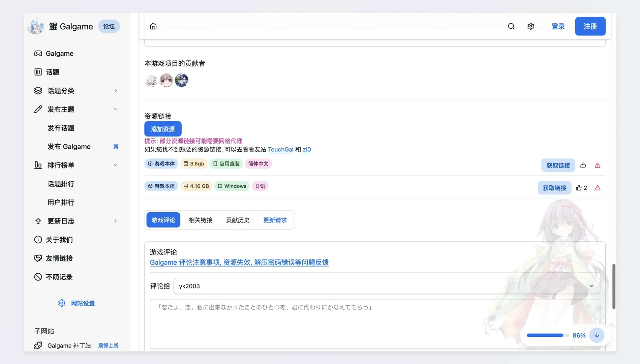The height and width of the screenshot is (364, 640).
Task: Get link for the 3.6gb resource
Action: coord(558,165)
